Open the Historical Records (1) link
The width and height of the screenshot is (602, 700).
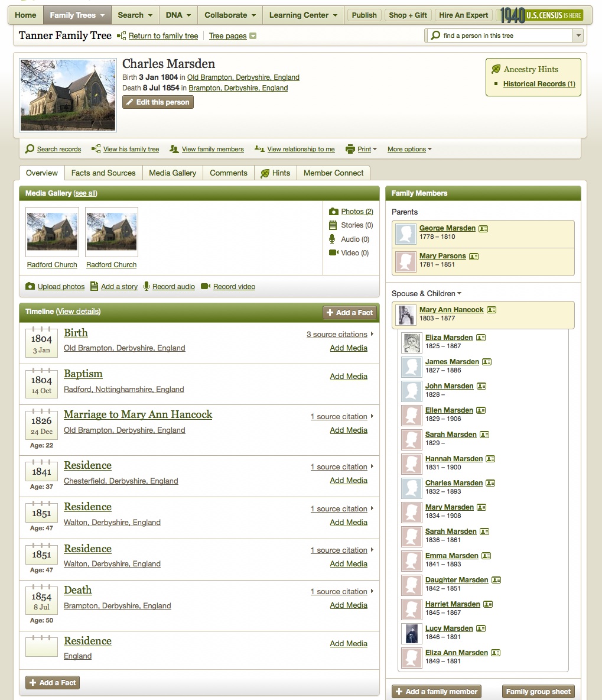point(538,83)
